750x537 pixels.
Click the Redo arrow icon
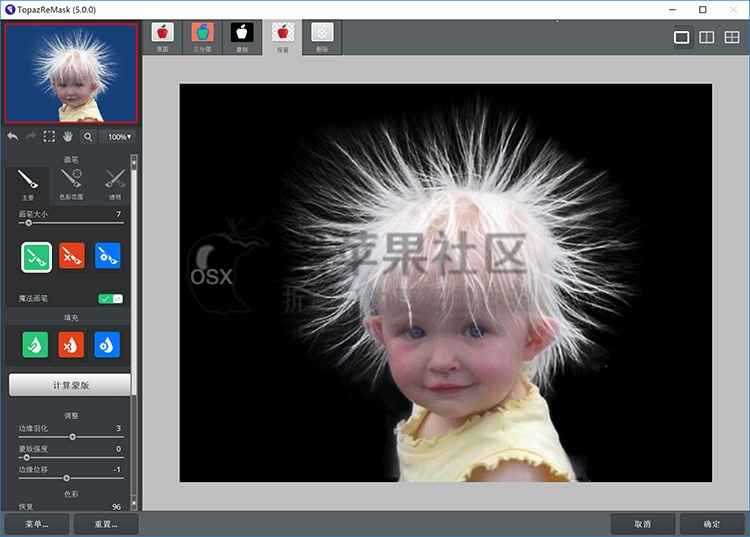tap(31, 137)
